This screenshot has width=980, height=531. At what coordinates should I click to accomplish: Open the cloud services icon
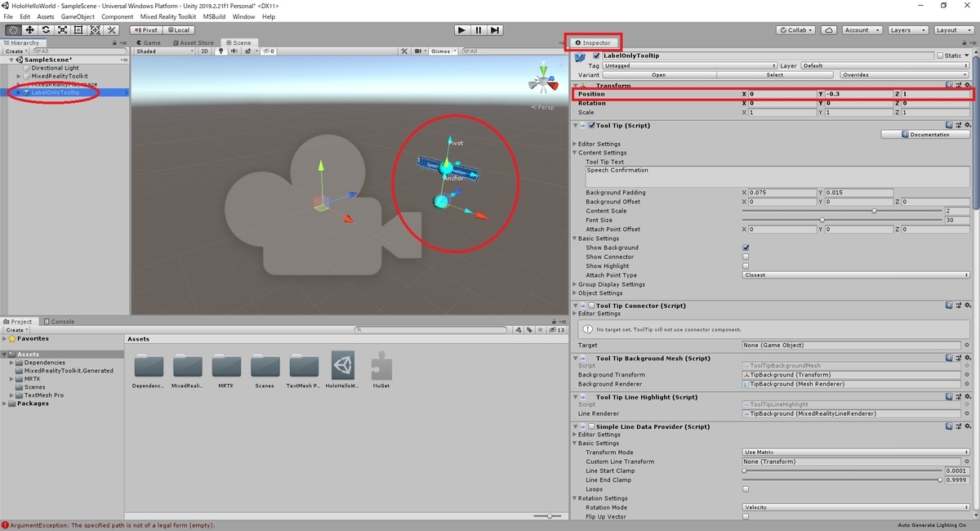829,29
